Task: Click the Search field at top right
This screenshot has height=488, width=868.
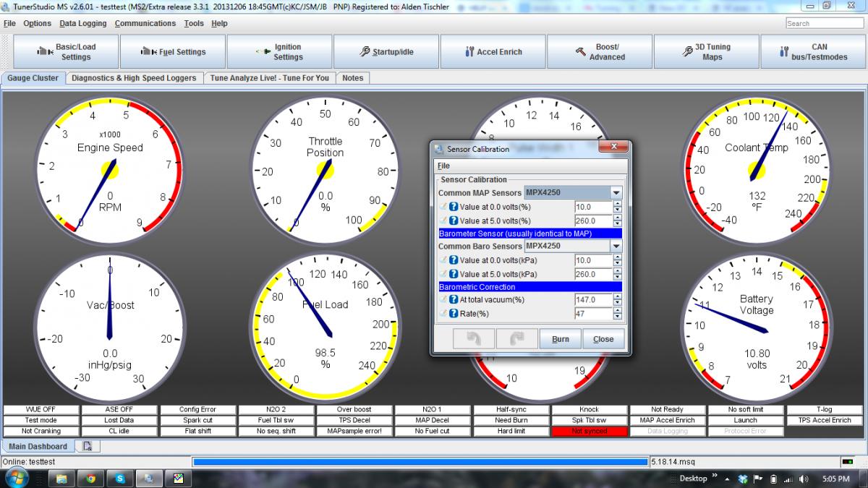Action: (824, 23)
